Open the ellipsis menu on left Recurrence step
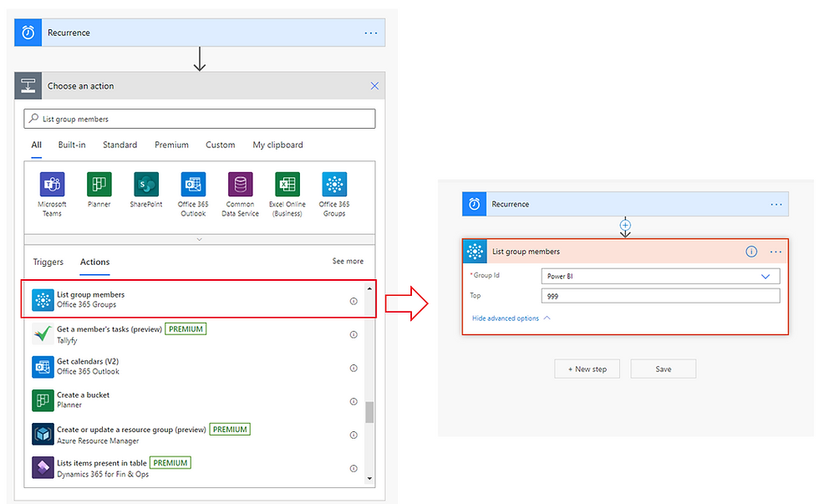This screenshot has height=504, width=819. (371, 33)
